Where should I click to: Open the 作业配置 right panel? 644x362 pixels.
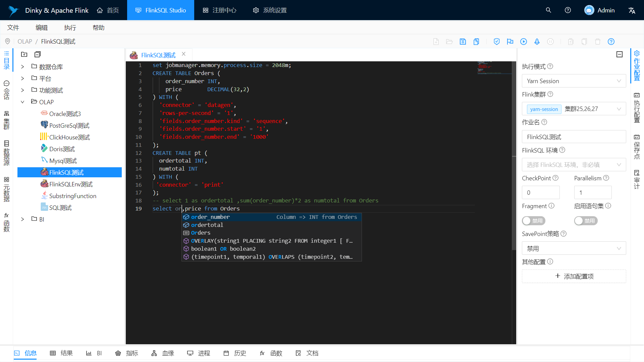pos(637,65)
